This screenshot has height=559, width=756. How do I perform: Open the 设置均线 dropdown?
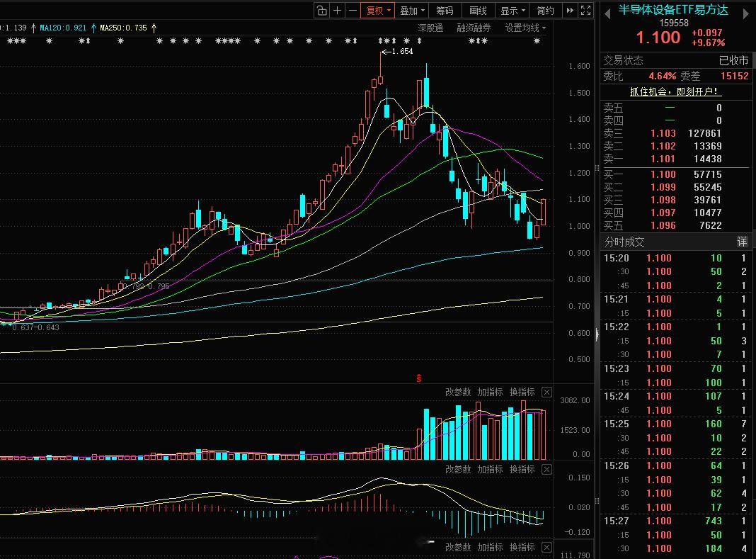pyautogui.click(x=525, y=28)
